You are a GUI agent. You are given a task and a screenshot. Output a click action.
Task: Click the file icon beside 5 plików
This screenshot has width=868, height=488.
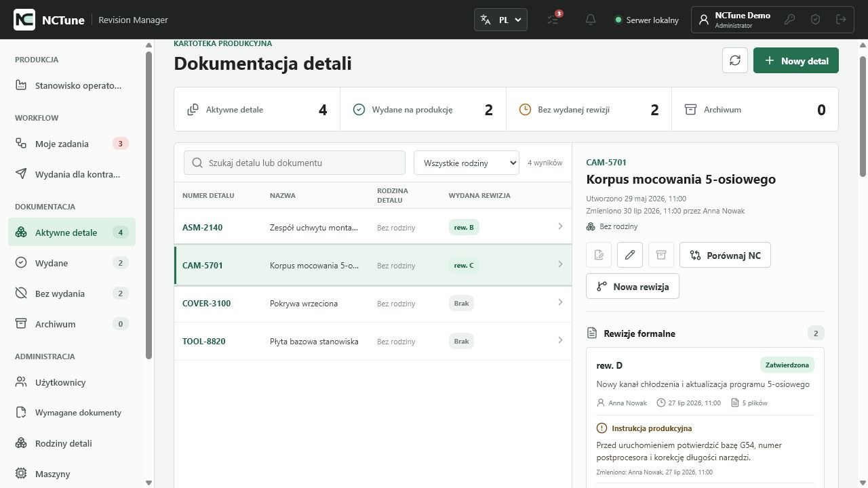pyautogui.click(x=735, y=403)
